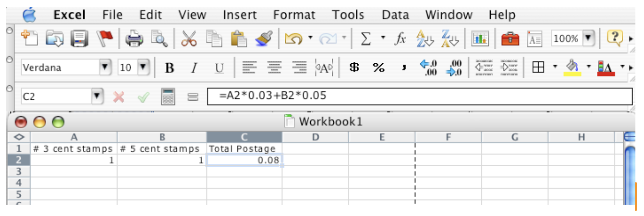This screenshot has height=216, width=644.
Task: Cancel the formula entry with red X
Action: tap(118, 96)
